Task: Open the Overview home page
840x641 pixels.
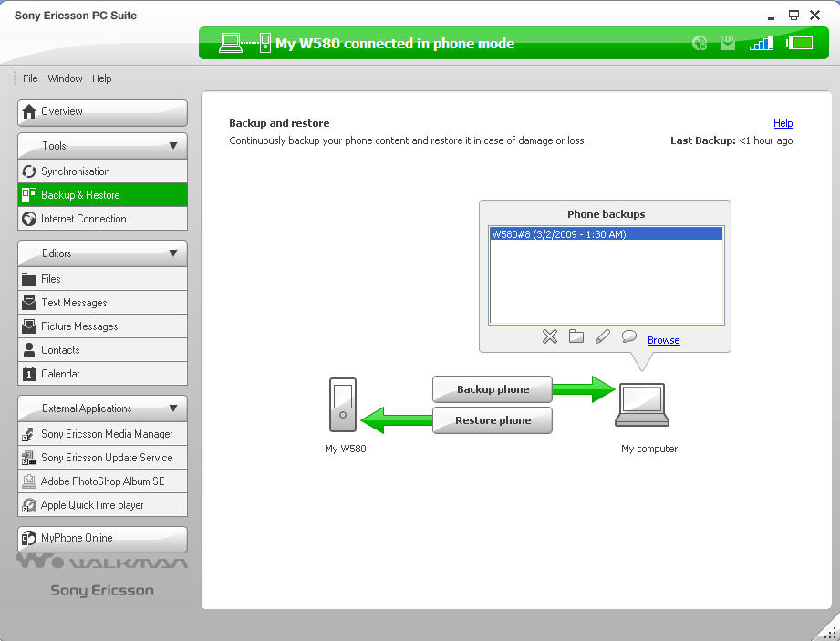Action: coord(102,112)
